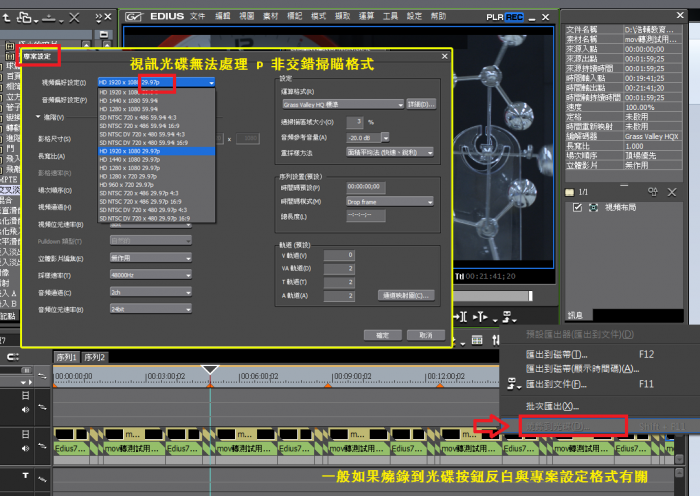
Task: Open the 文件 menu in EDIUS
Action: (x=197, y=17)
